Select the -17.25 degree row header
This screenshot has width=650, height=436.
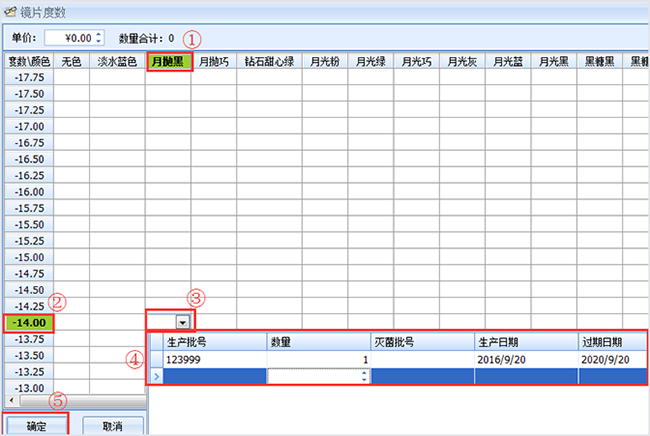coord(29,110)
